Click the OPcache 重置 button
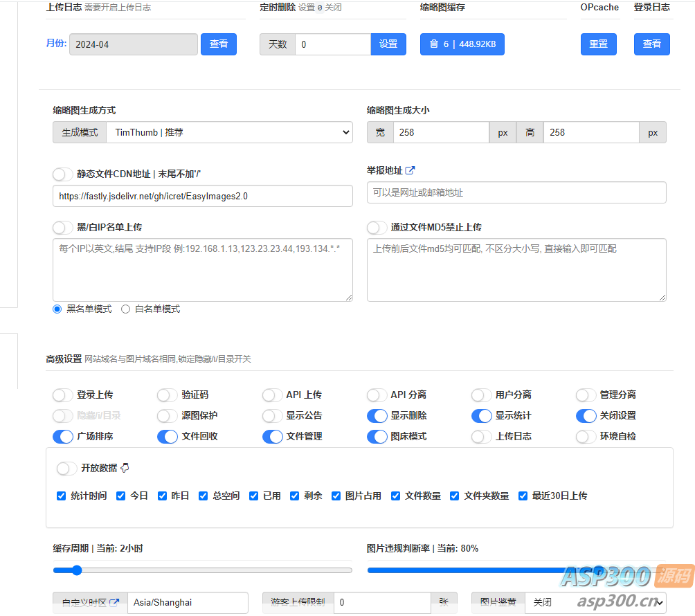The image size is (695, 616). tap(598, 44)
